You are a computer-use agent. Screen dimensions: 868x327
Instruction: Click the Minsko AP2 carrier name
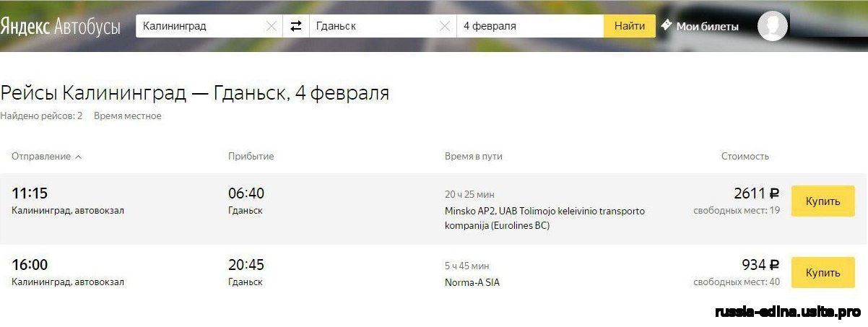pos(544,218)
